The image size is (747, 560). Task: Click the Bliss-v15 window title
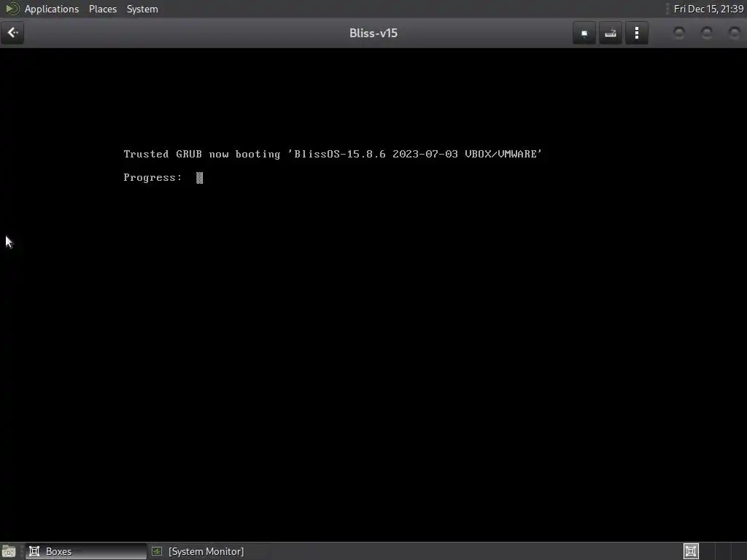coord(373,34)
